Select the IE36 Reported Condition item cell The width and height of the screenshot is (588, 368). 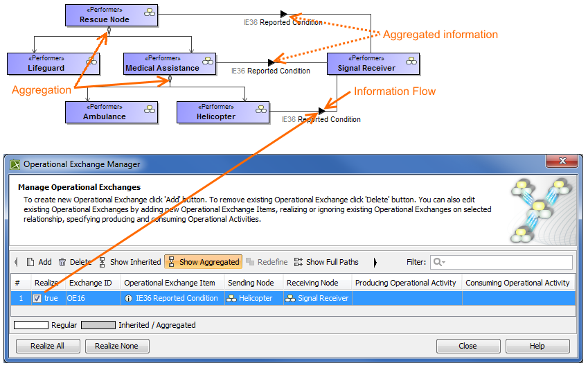tap(172, 298)
